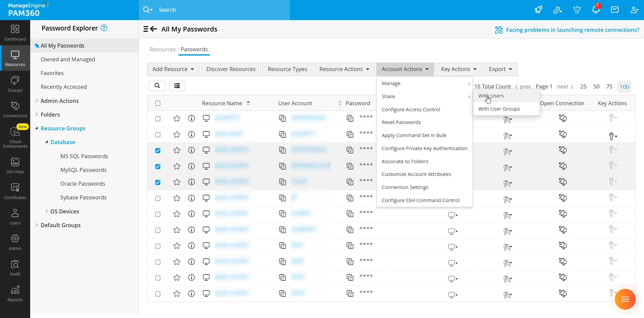Click the Discover Resources button
This screenshot has width=644, height=318.
(231, 69)
